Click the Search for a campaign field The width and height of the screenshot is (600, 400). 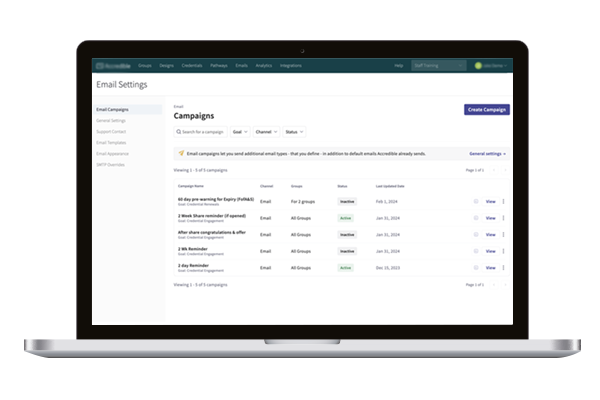tap(200, 131)
